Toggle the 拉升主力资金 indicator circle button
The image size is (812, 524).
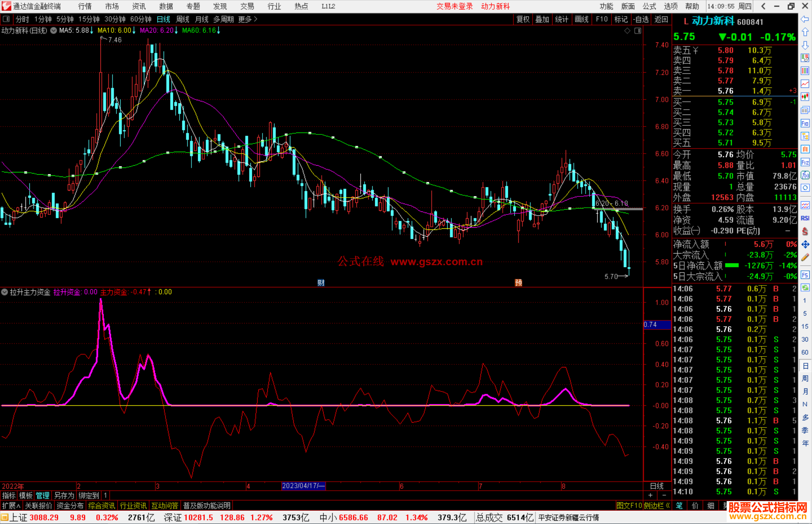[x=5, y=292]
